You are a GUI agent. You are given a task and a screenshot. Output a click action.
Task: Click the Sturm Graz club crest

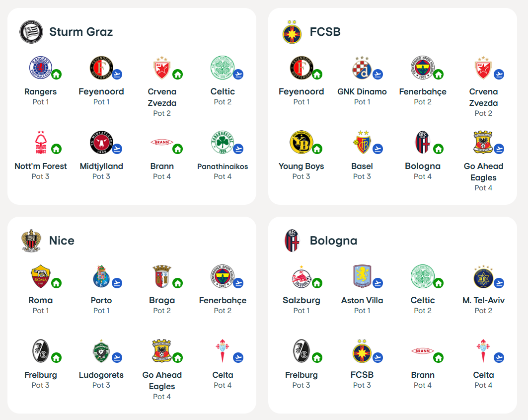[31, 32]
